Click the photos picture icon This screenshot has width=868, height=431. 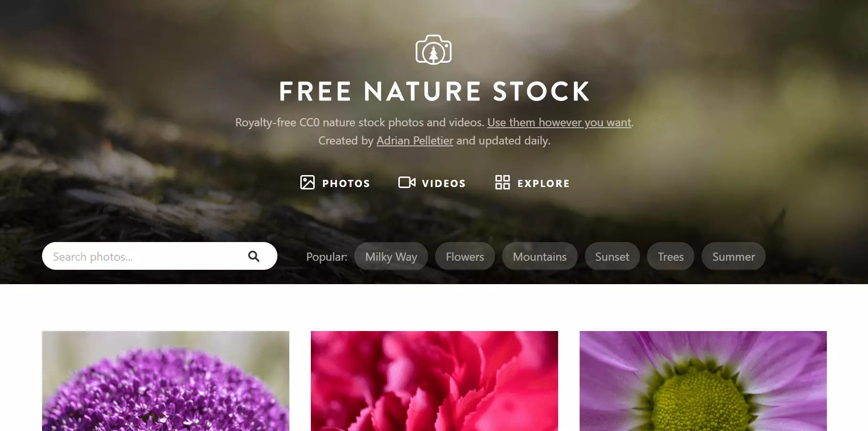tap(308, 182)
